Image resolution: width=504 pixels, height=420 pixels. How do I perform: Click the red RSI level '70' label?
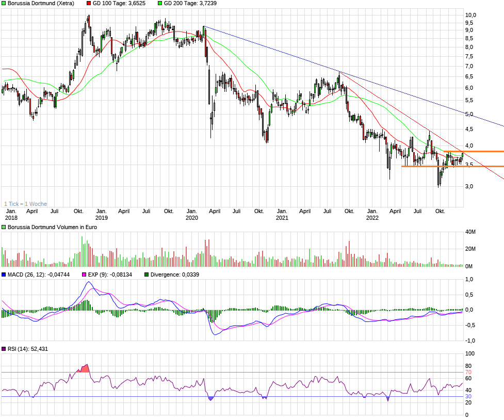coord(468,373)
